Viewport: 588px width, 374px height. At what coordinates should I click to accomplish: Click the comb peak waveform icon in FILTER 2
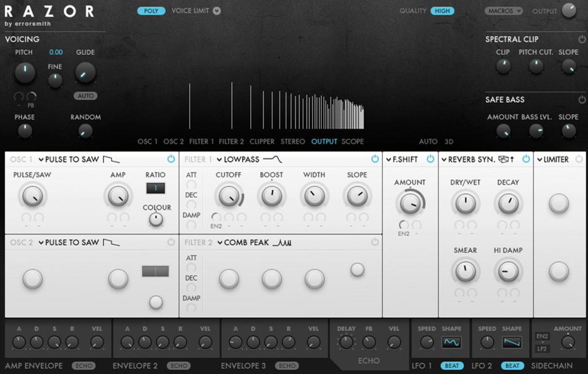(282, 242)
